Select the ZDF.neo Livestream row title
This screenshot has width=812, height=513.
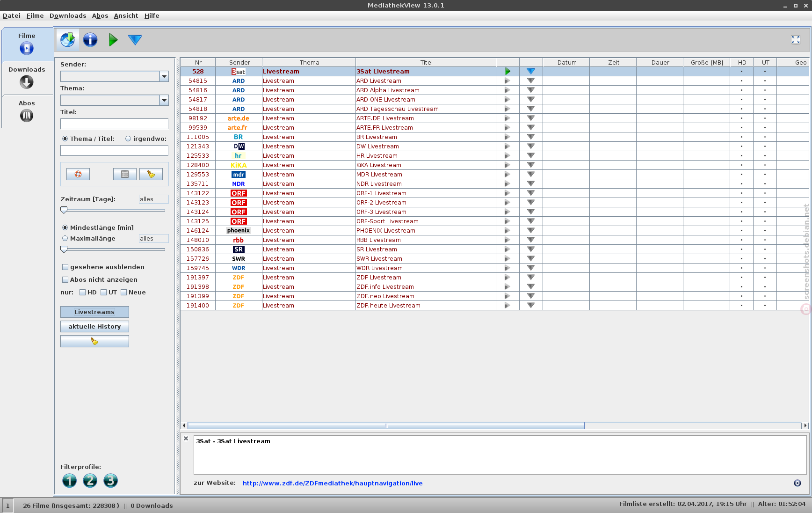[385, 296]
